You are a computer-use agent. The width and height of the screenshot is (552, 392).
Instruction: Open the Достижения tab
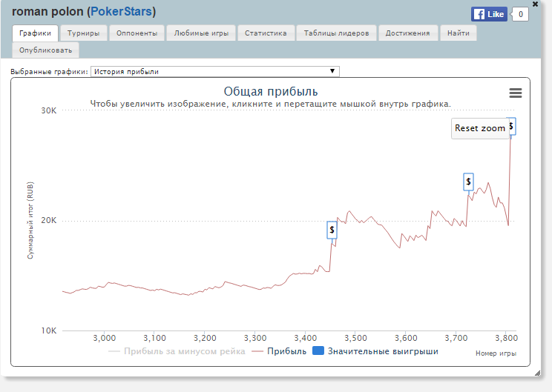pos(407,33)
